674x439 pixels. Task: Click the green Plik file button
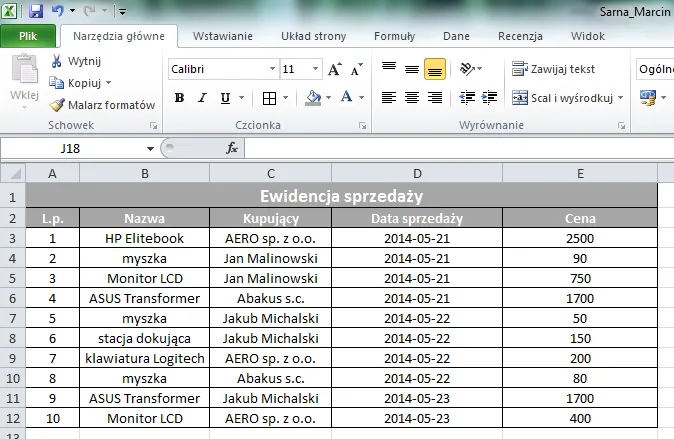(28, 36)
